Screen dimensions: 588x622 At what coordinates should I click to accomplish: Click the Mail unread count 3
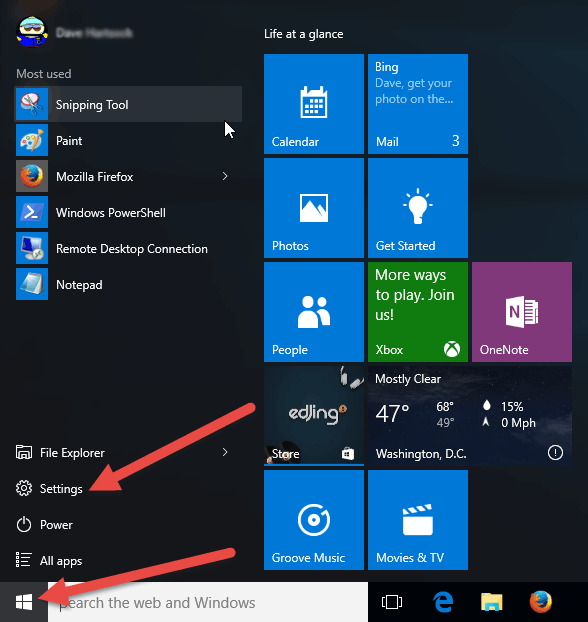[x=455, y=141]
